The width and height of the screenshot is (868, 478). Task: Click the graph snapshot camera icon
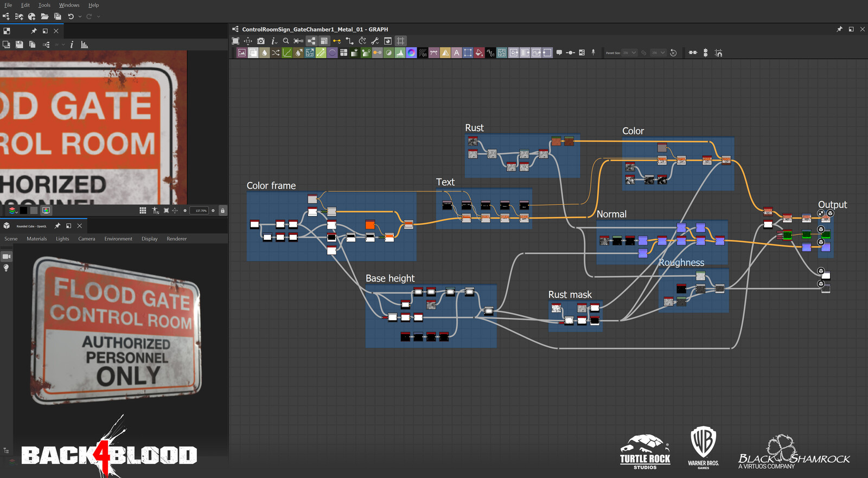click(x=260, y=41)
